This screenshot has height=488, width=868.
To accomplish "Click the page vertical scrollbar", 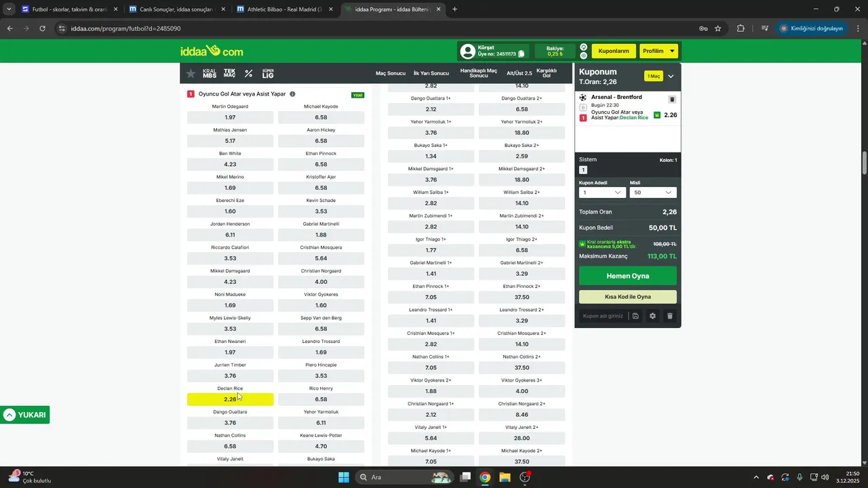I will pyautogui.click(x=865, y=163).
